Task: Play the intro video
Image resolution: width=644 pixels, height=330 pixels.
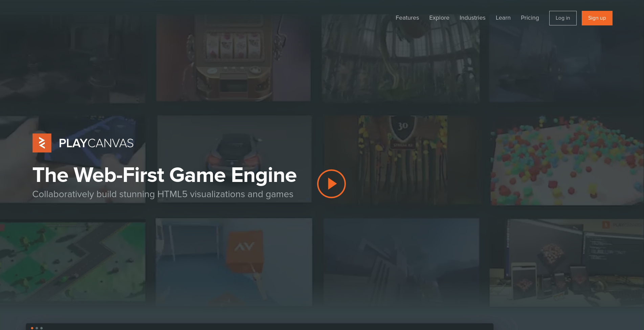Action: [x=331, y=184]
